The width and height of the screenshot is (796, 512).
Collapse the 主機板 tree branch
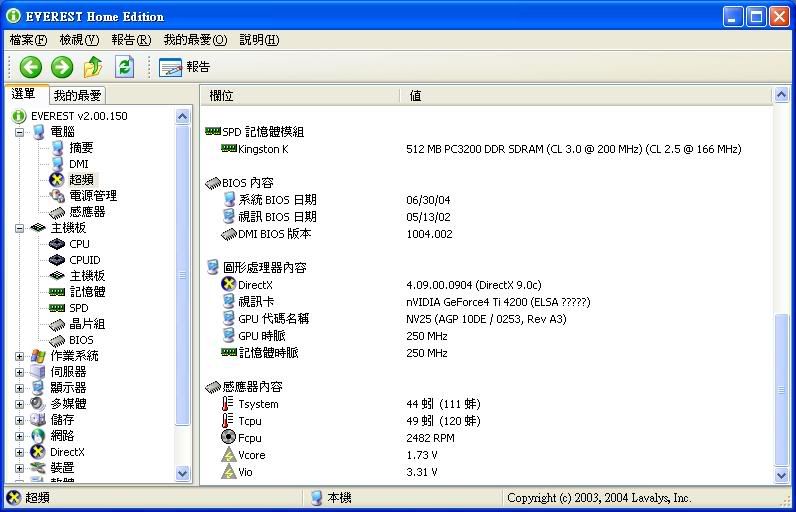(19, 228)
